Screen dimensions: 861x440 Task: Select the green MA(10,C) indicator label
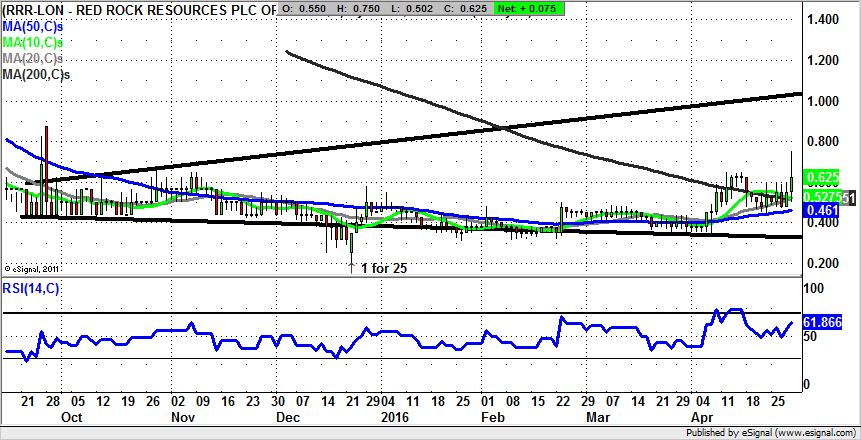pyautogui.click(x=32, y=43)
